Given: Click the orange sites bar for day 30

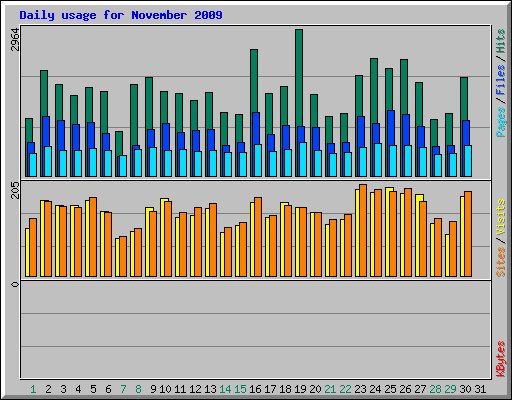Looking at the screenshot, I should click(x=468, y=234).
